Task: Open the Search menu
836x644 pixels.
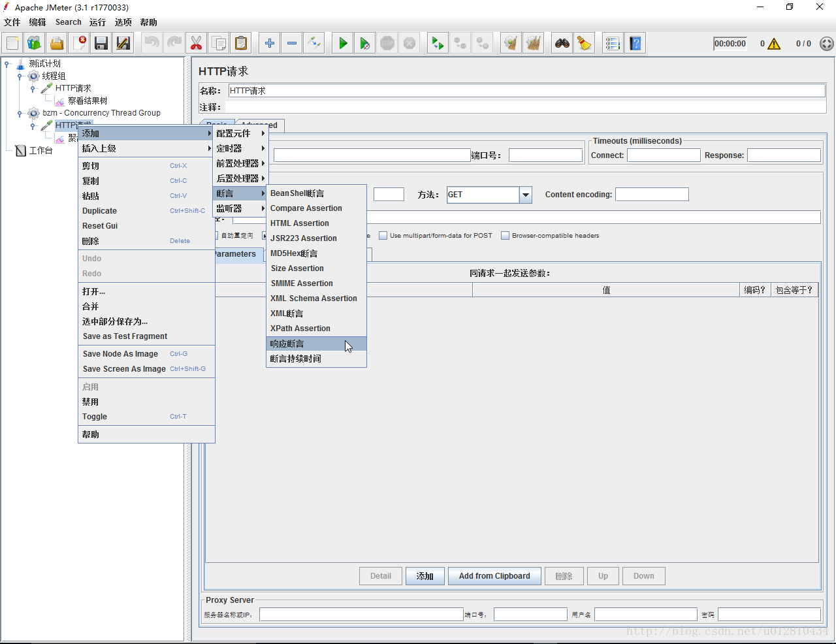Action: tap(69, 22)
